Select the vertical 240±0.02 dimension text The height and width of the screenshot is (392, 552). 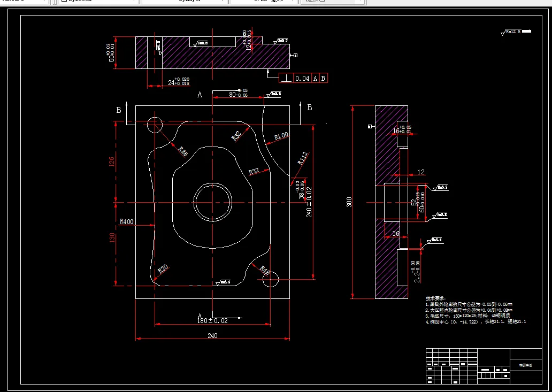click(x=309, y=202)
